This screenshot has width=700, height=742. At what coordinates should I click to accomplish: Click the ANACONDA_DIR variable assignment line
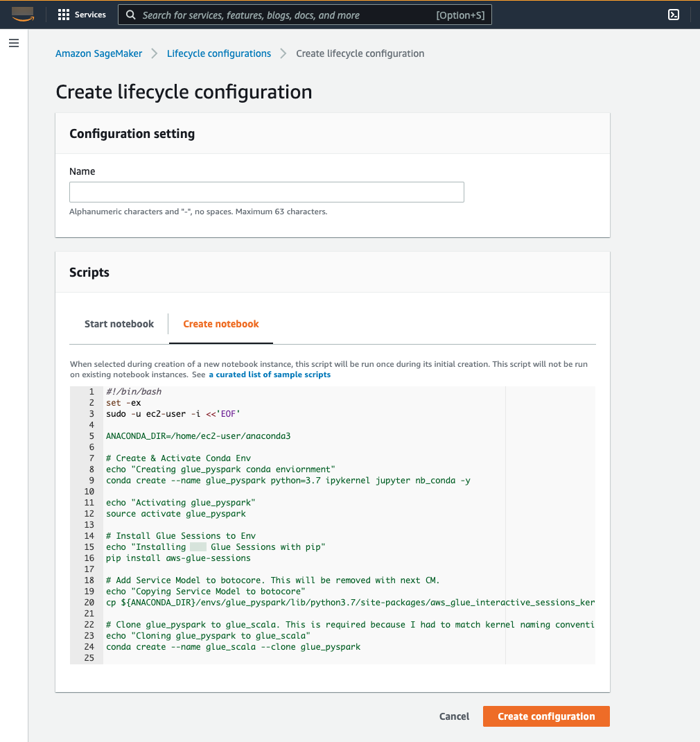pyautogui.click(x=198, y=436)
